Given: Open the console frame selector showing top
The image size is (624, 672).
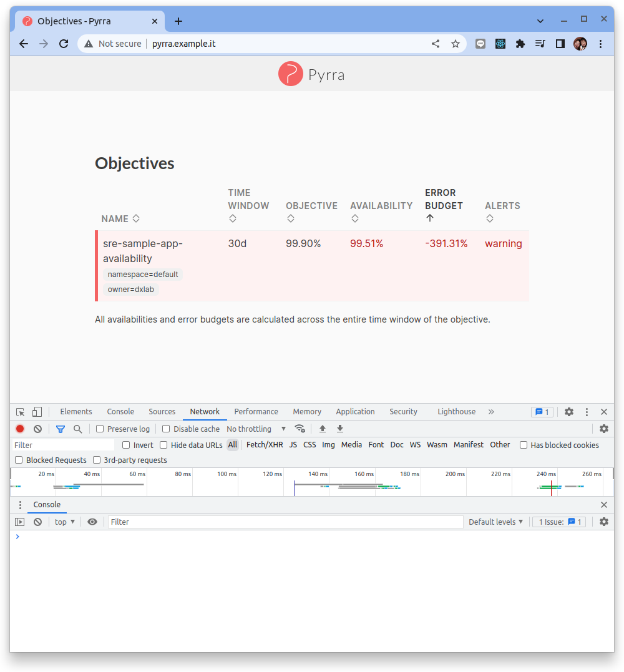Looking at the screenshot, I should click(64, 522).
